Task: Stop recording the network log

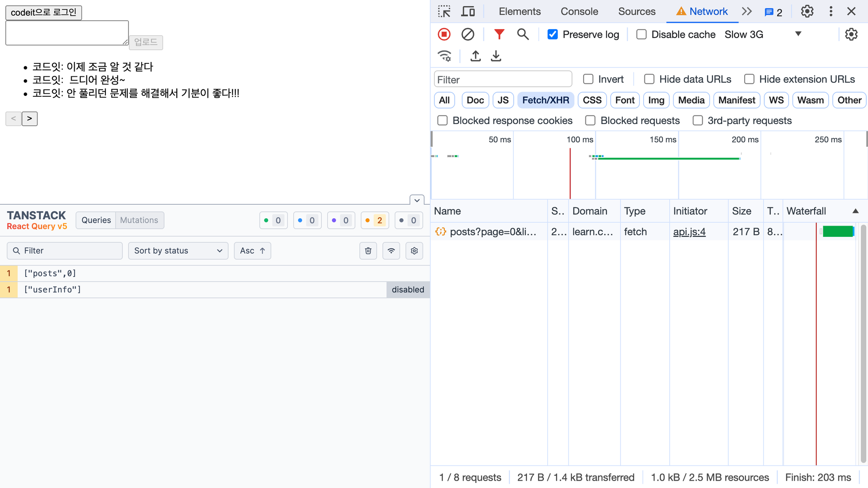Action: (444, 34)
